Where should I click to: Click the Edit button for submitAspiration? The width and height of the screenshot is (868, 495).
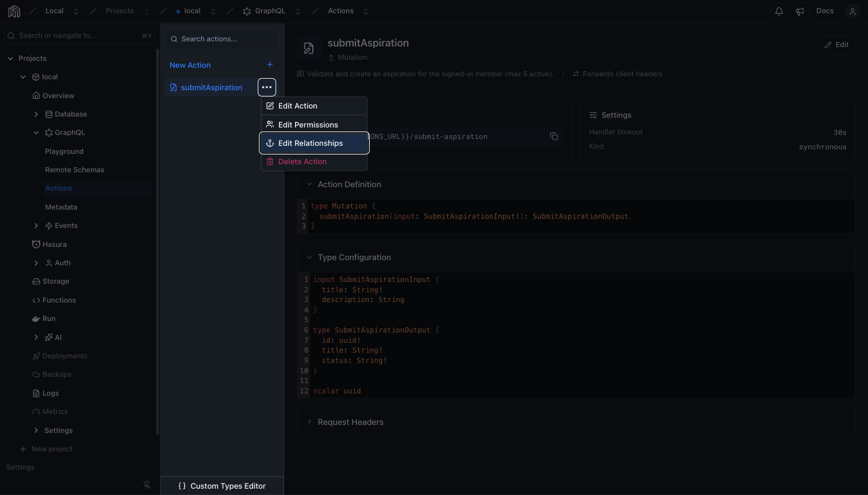coord(836,45)
